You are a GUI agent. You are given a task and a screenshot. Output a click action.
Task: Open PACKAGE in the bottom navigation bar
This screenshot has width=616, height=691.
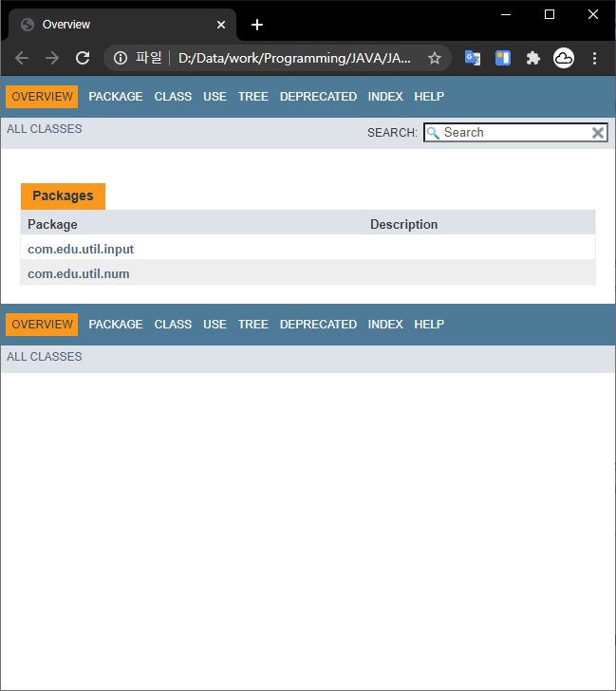click(116, 325)
